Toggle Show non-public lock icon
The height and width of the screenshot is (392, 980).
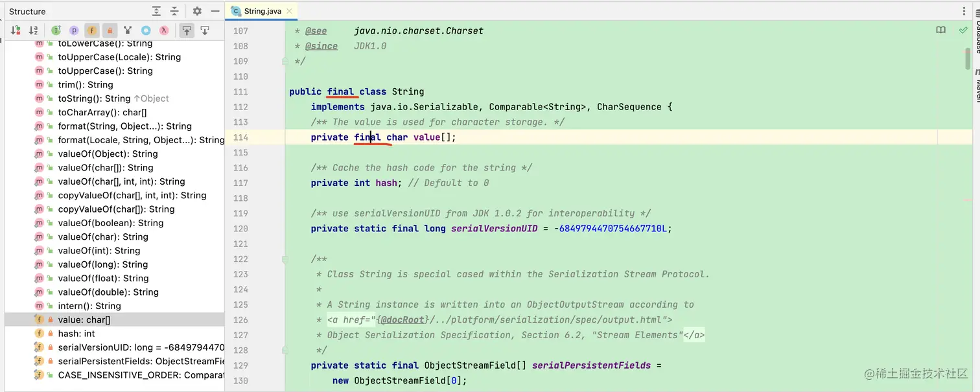(x=110, y=30)
